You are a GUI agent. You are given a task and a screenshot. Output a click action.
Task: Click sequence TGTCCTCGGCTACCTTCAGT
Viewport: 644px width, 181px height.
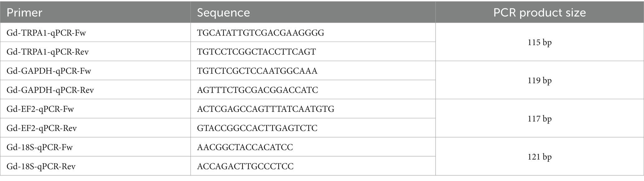(256, 52)
